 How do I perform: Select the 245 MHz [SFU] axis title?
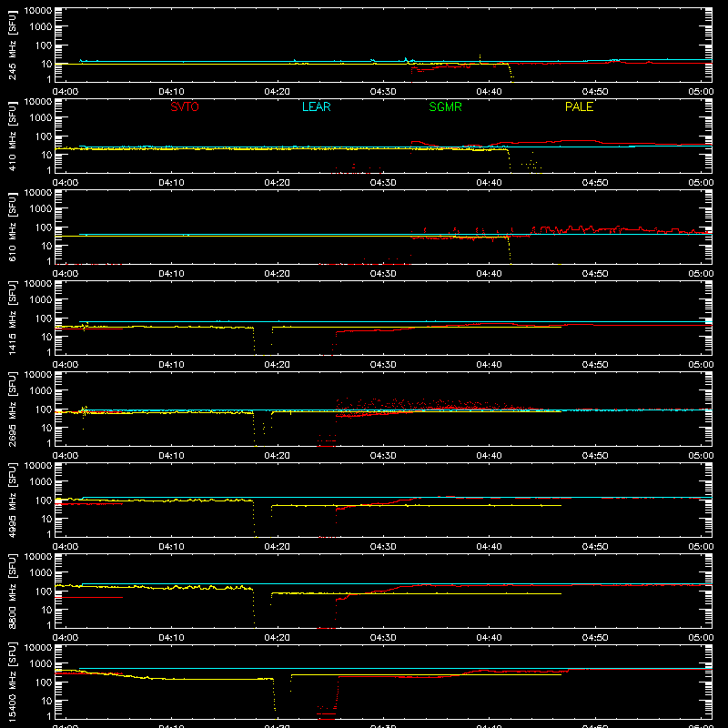12,45
